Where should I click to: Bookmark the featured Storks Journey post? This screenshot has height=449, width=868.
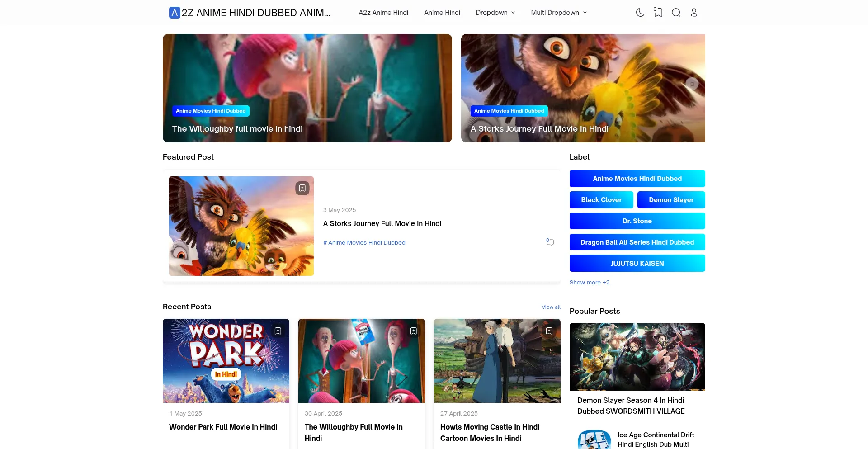pyautogui.click(x=302, y=188)
